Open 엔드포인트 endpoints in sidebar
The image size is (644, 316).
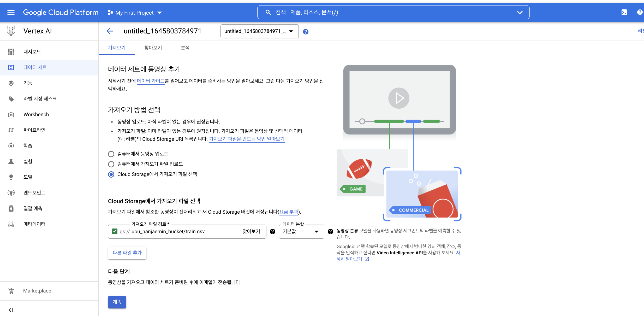[x=34, y=193]
